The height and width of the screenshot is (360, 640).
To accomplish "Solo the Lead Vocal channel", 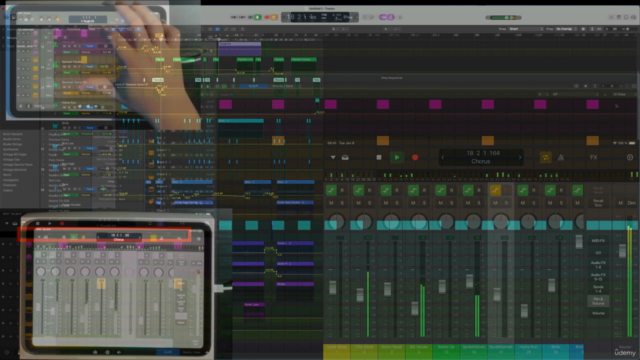I will 342,203.
